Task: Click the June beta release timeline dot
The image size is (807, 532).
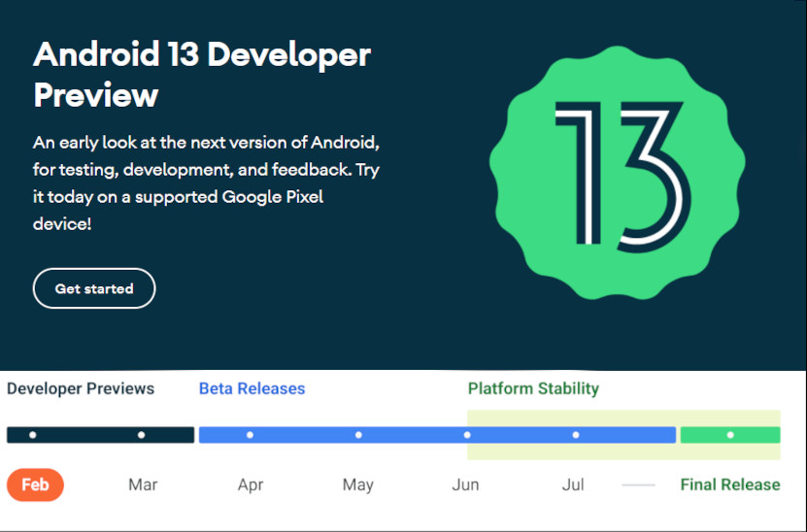Action: pyautogui.click(x=467, y=435)
